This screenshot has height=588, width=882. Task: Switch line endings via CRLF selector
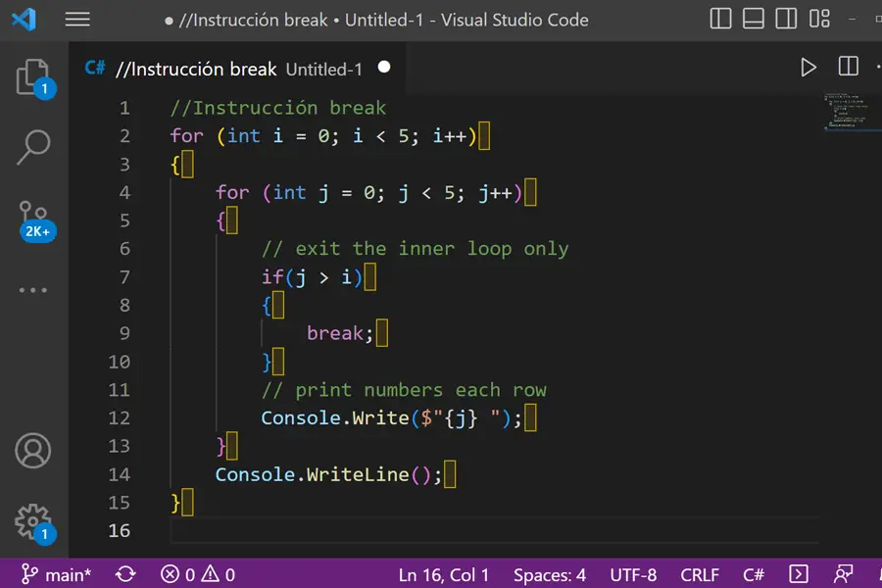(x=698, y=574)
